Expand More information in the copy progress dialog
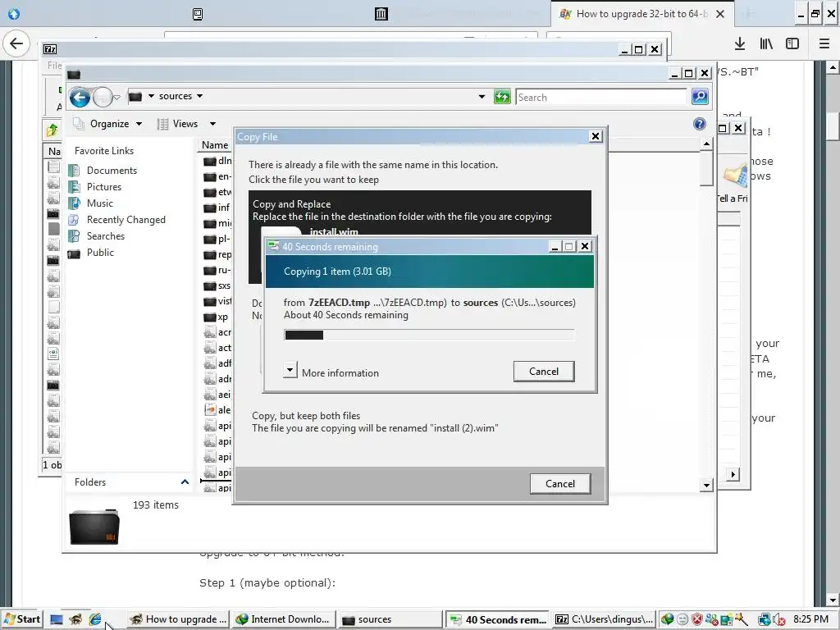This screenshot has height=630, width=840. pyautogui.click(x=290, y=370)
